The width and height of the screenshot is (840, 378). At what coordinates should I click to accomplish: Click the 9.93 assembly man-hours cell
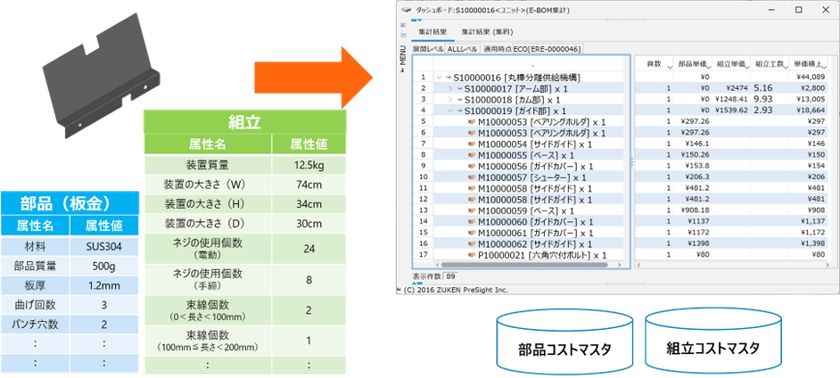coord(770,100)
